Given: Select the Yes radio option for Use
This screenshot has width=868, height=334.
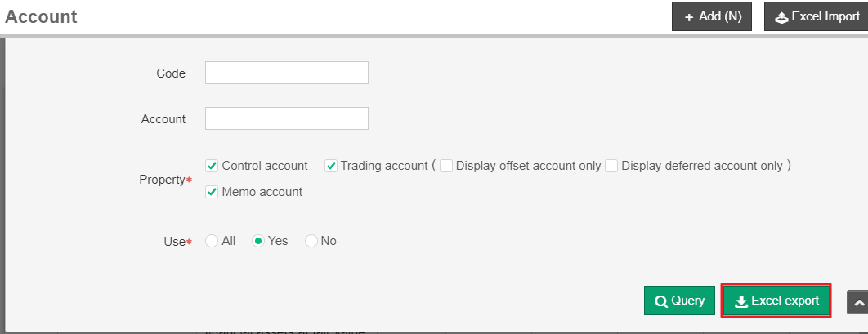Looking at the screenshot, I should [x=258, y=241].
